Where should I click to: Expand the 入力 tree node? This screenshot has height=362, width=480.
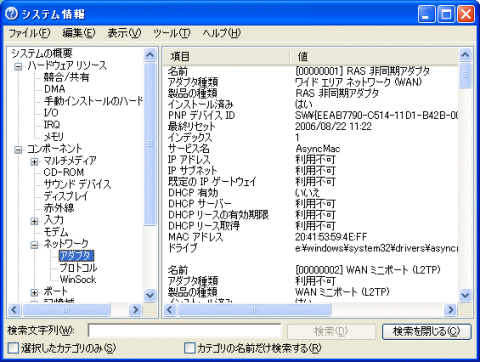[34, 221]
